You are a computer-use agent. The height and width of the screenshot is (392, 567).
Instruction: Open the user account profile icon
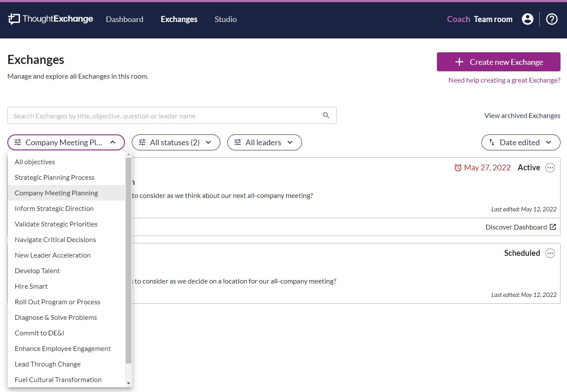(527, 19)
